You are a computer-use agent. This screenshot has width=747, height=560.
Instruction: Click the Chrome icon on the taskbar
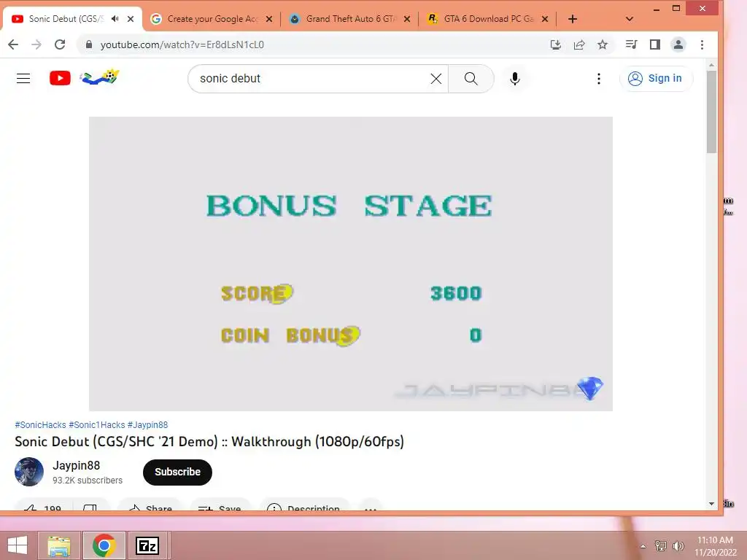[x=104, y=545]
